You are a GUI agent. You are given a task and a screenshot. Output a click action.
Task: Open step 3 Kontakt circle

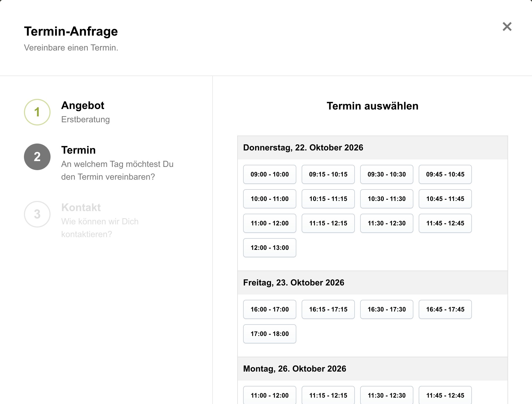coord(37,214)
